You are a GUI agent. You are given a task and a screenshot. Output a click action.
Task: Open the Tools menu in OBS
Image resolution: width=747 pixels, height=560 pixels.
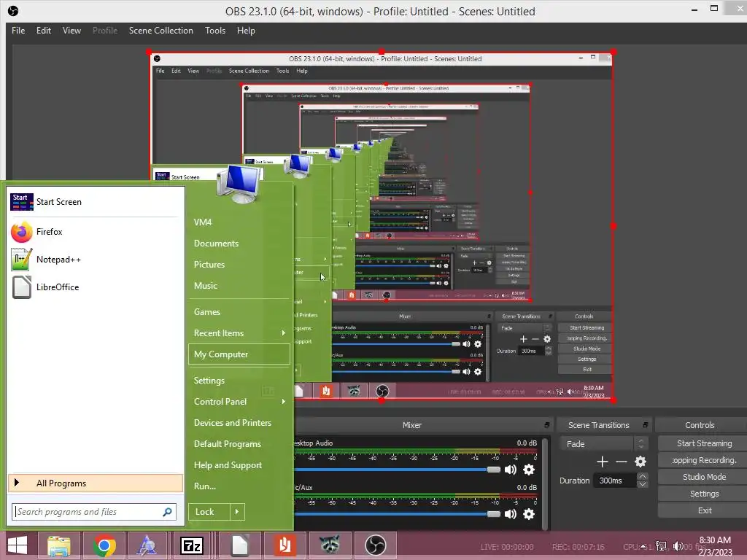tap(215, 31)
